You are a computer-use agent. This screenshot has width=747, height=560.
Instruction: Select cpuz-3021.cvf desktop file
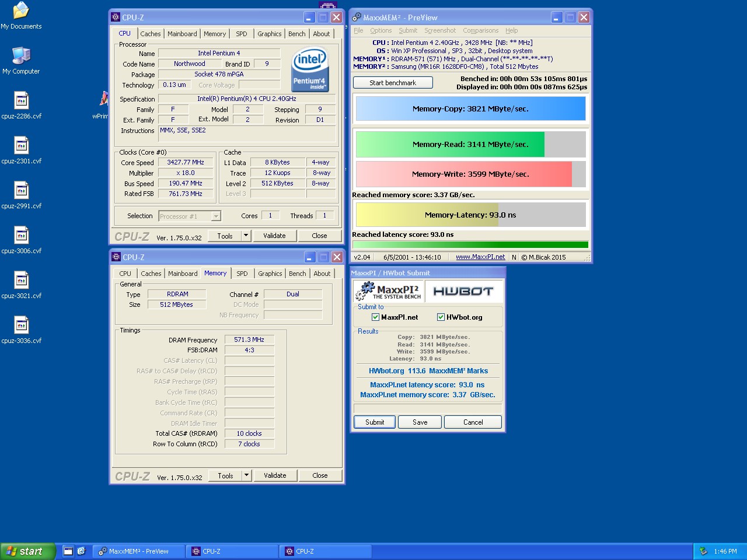coord(21,285)
